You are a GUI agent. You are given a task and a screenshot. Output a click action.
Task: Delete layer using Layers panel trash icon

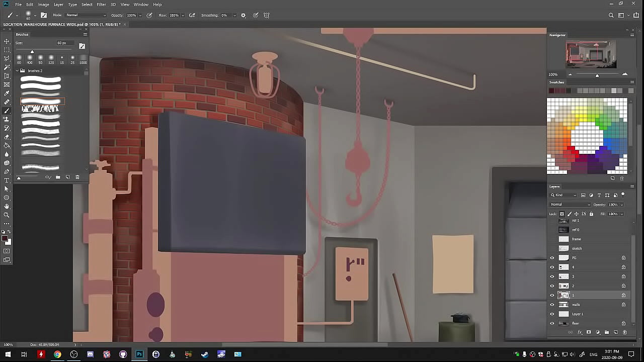tap(625, 332)
